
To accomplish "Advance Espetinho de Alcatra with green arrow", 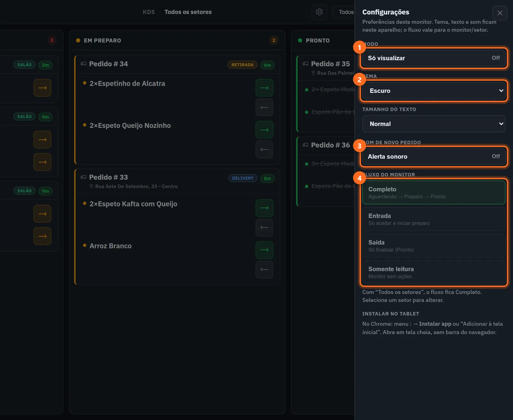I will [x=265, y=88].
